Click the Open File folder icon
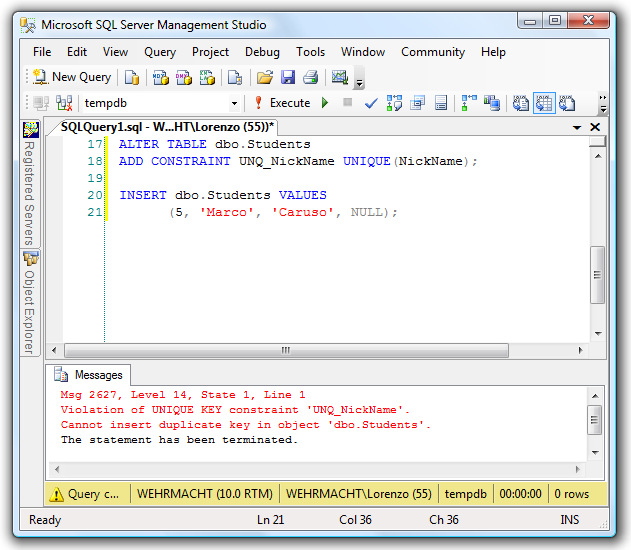631x550 pixels. coord(265,77)
